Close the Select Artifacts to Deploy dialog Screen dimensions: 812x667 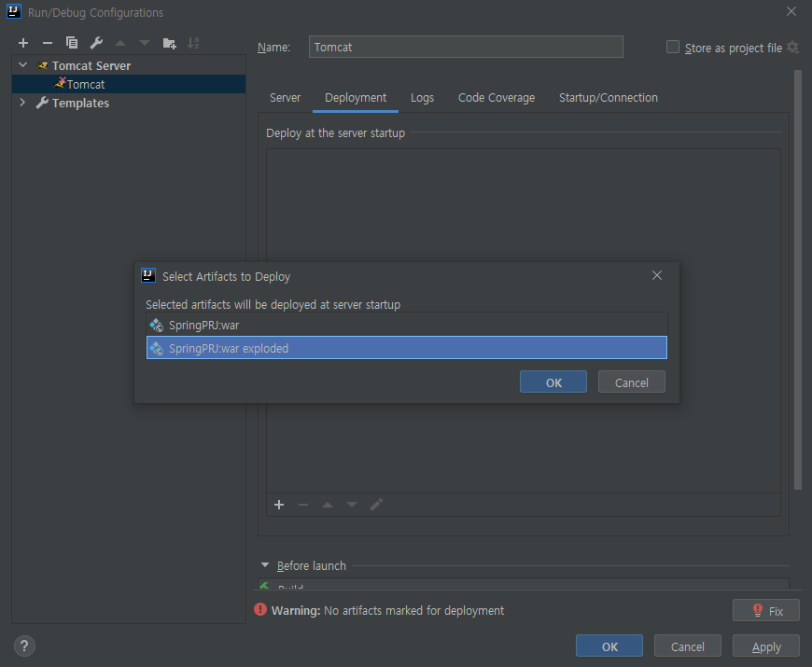[657, 275]
